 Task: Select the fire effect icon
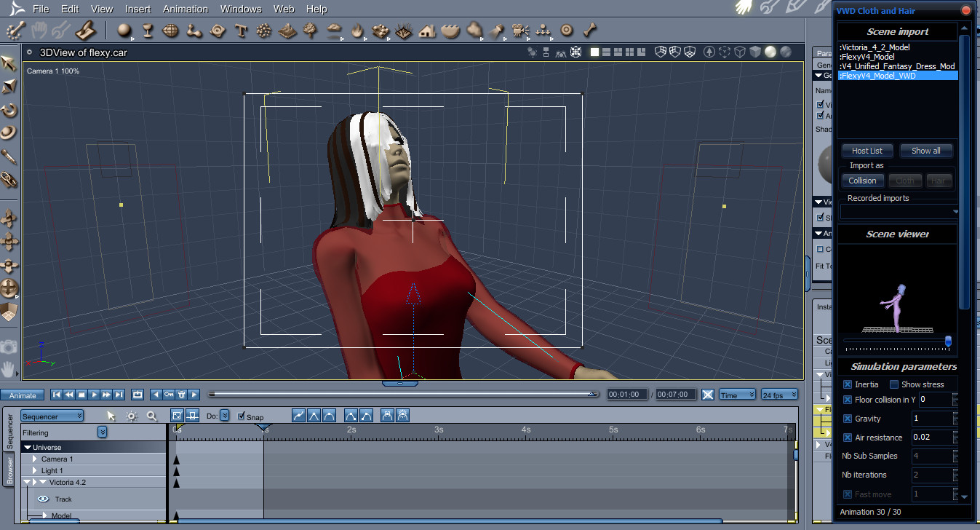(x=357, y=31)
